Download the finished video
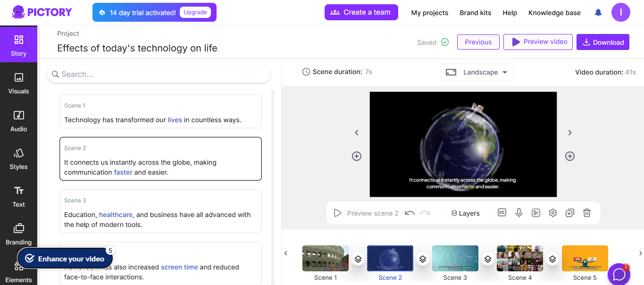 [602, 42]
